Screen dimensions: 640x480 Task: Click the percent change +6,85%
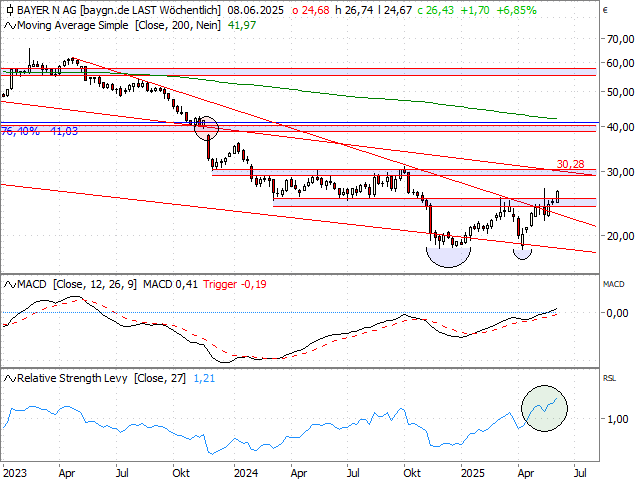point(516,10)
